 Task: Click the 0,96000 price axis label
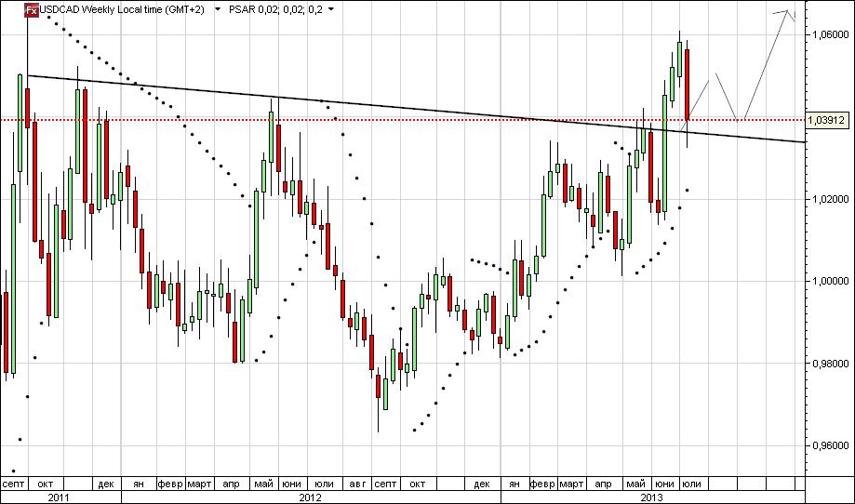point(831,445)
